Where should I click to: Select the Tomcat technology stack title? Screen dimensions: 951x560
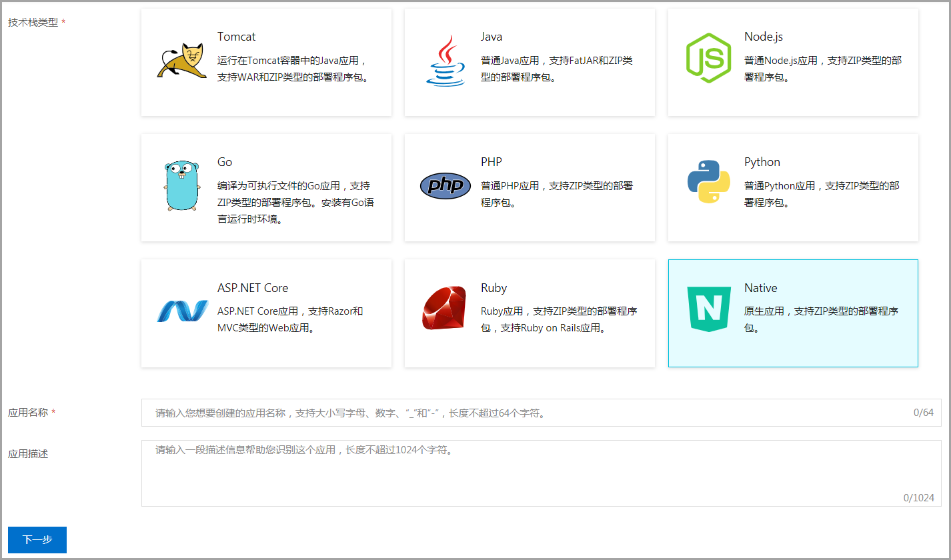pyautogui.click(x=236, y=37)
